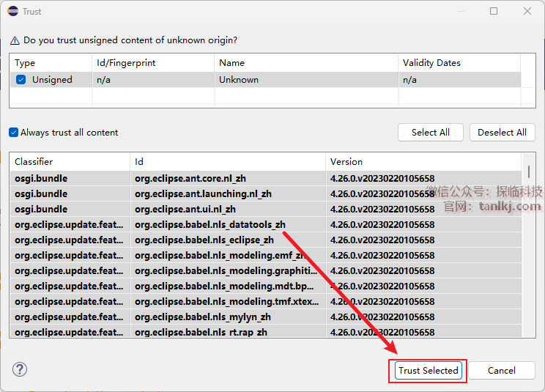Toggle Always trust all content checkbox
The height and width of the screenshot is (392, 545).
coord(14,133)
